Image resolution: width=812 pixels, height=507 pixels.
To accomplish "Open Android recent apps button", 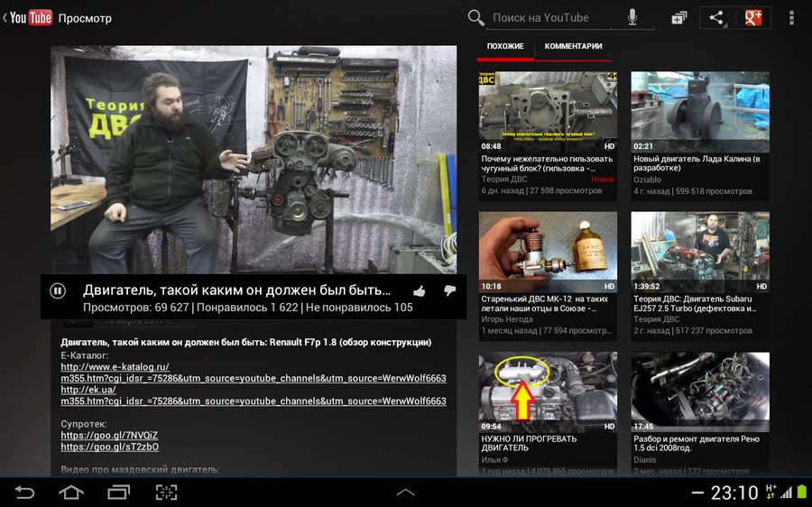I will (x=118, y=492).
